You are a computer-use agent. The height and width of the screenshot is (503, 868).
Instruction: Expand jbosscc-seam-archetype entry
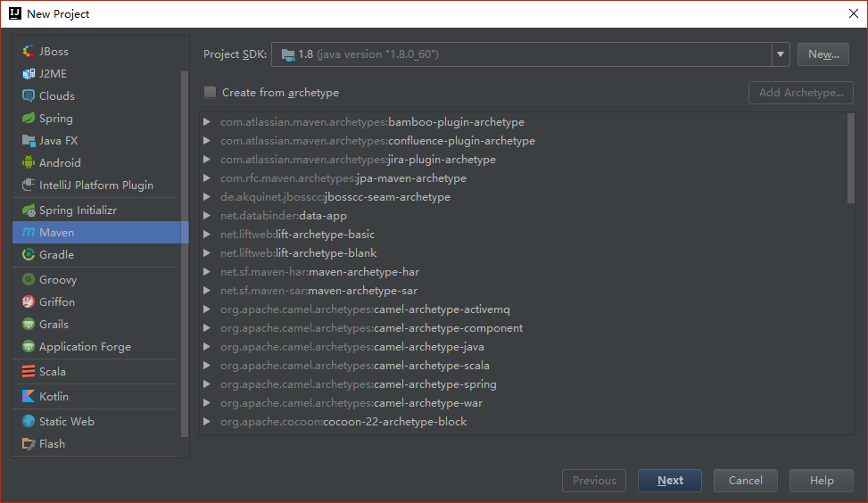(206, 197)
